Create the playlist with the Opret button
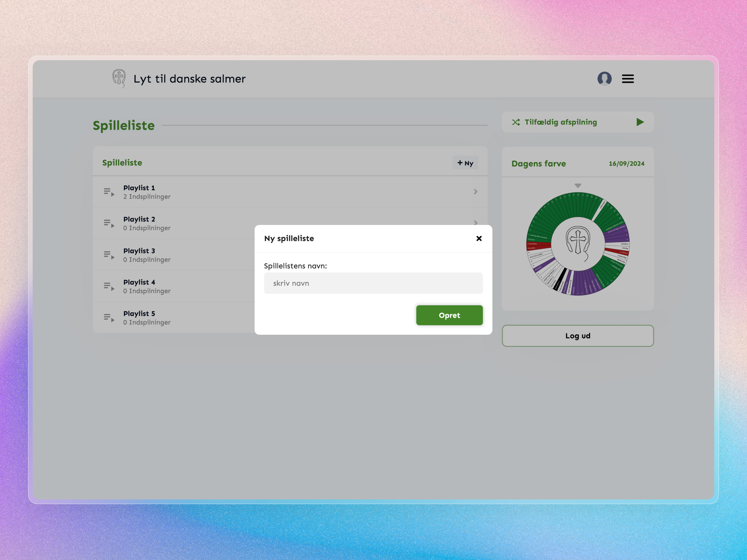Screen dimensions: 747x560 pos(449,315)
